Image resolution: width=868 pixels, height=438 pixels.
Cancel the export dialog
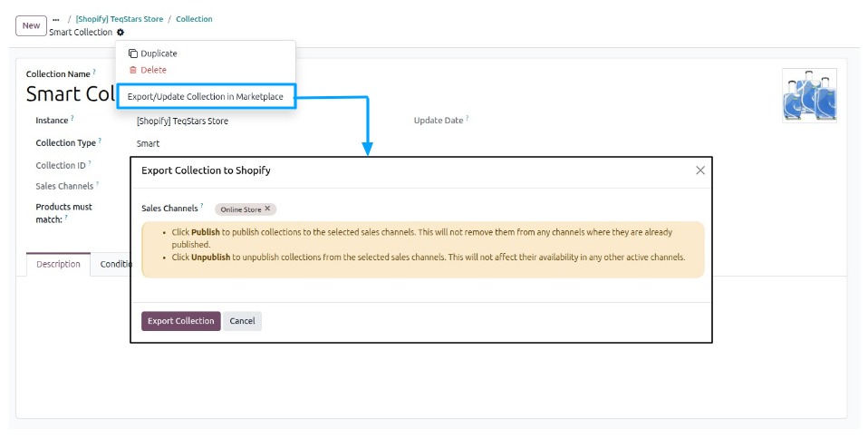coord(243,321)
